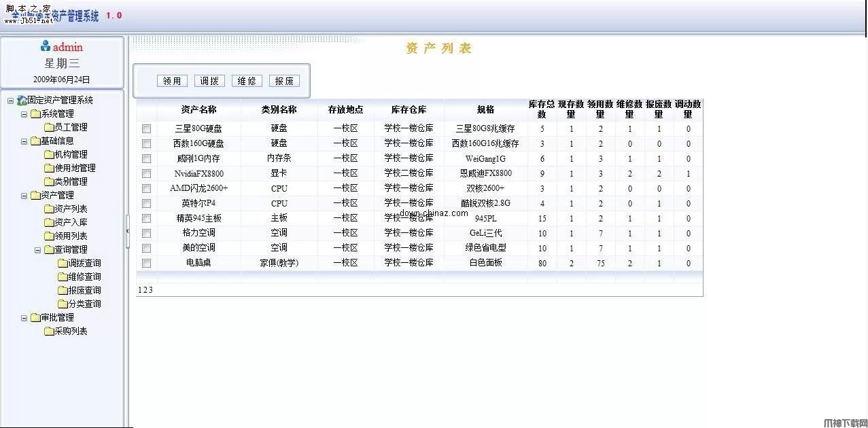Click the 家俱(教学) category cell
Viewport: 868px width, 428px height.
279,263
